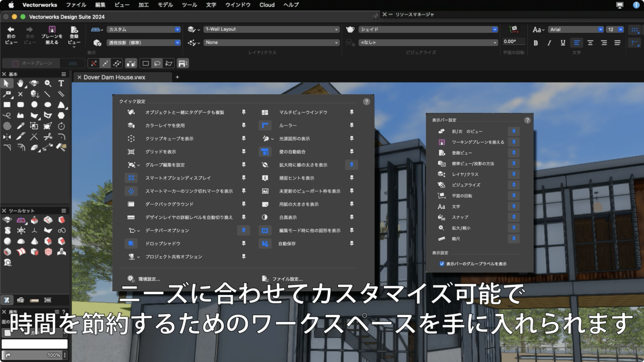
Task: Open 基本 palette hamburger menu
Action: [x=64, y=74]
